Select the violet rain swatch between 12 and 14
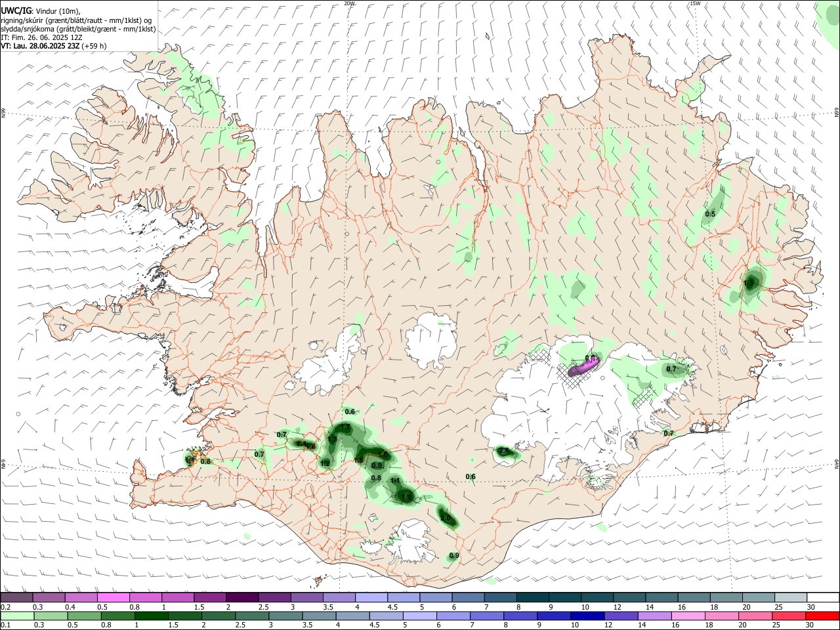840x630 pixels. tap(621, 616)
